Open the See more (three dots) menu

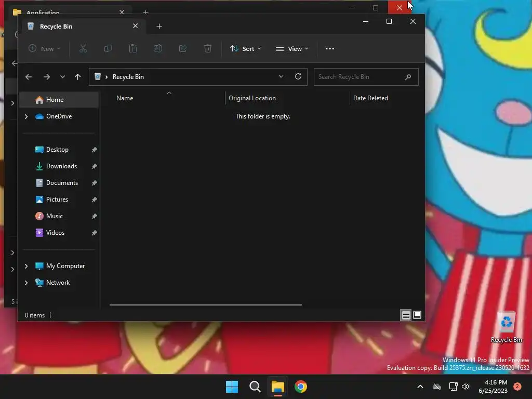[330, 48]
